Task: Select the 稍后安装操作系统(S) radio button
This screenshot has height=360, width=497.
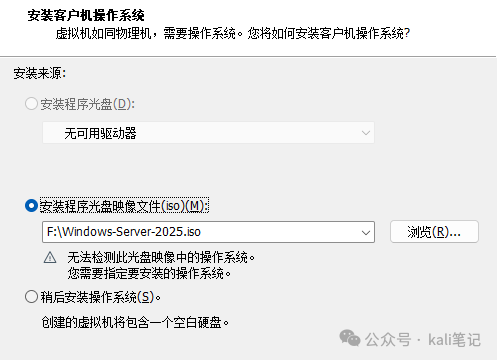Action: click(x=31, y=296)
